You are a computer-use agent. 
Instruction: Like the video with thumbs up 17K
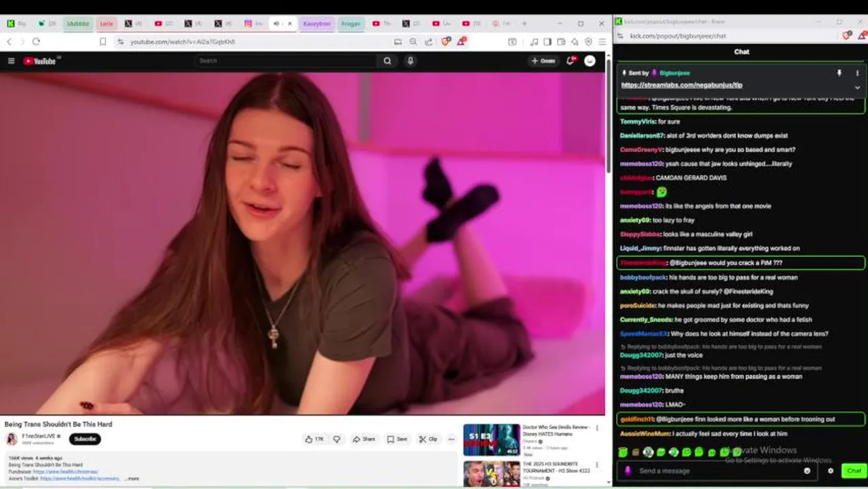[x=314, y=439]
